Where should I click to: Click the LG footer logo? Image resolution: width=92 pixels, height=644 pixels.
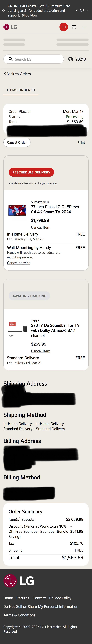pyautogui.click(x=19, y=581)
